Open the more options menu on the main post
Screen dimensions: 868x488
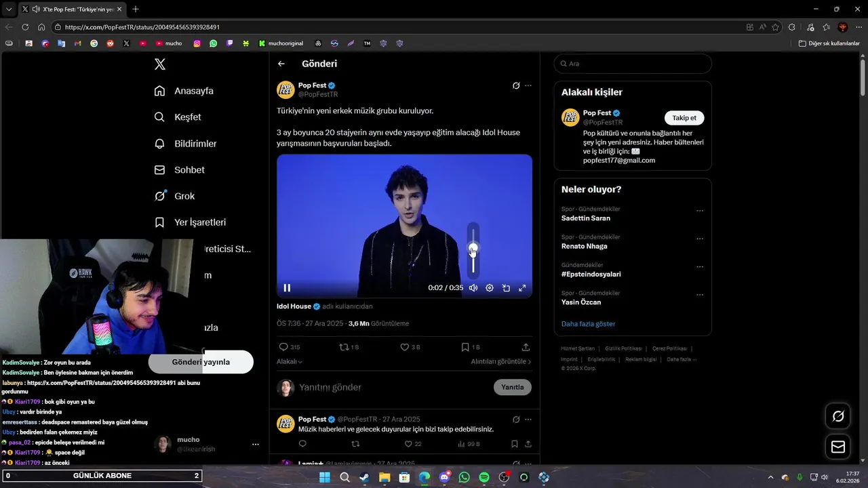[x=528, y=86]
